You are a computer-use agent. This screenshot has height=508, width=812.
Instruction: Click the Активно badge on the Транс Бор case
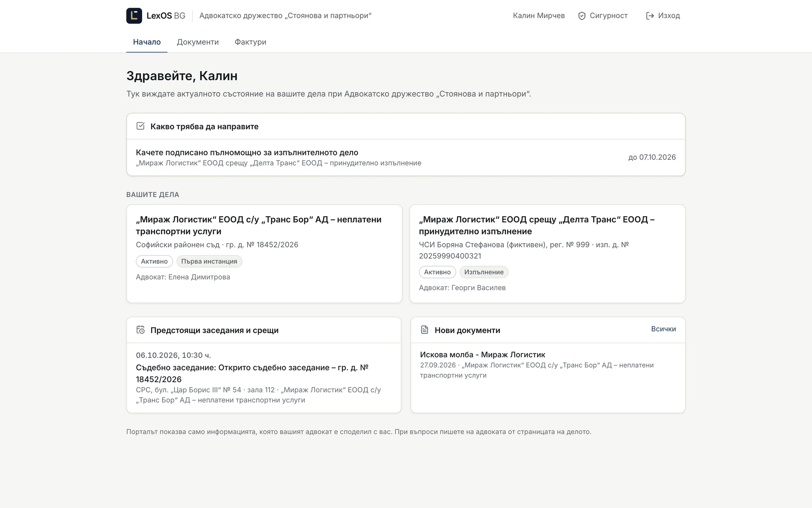[154, 261]
